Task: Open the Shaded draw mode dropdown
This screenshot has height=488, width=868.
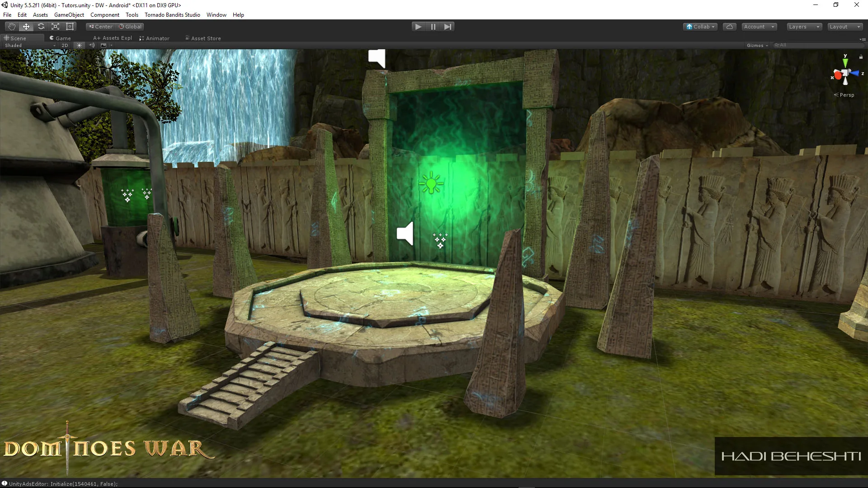Action: (30, 46)
